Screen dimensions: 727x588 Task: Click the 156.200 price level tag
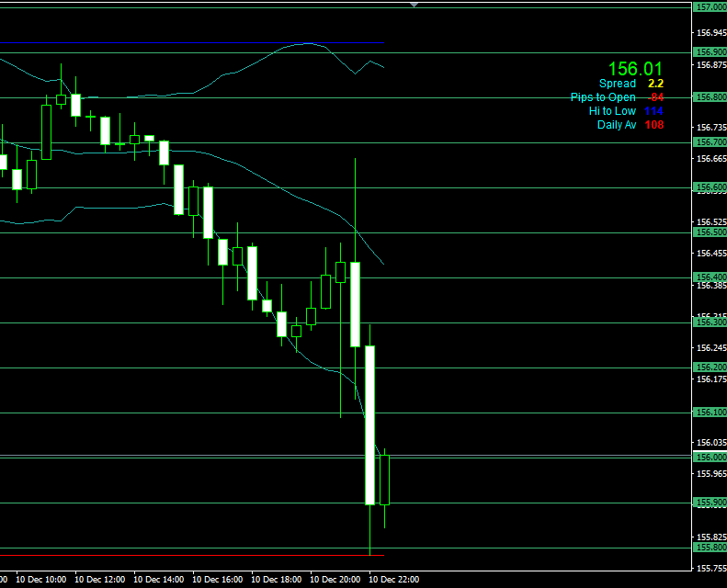(x=710, y=367)
